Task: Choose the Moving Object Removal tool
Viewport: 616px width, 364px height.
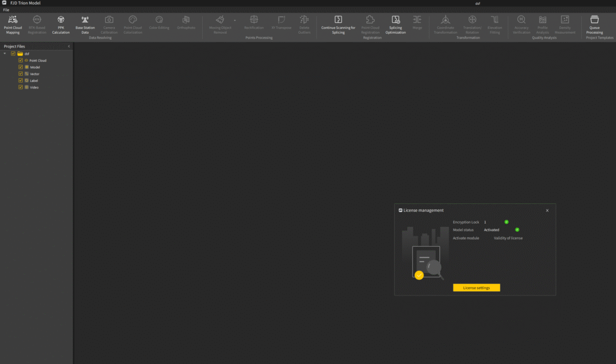Action: (x=220, y=25)
